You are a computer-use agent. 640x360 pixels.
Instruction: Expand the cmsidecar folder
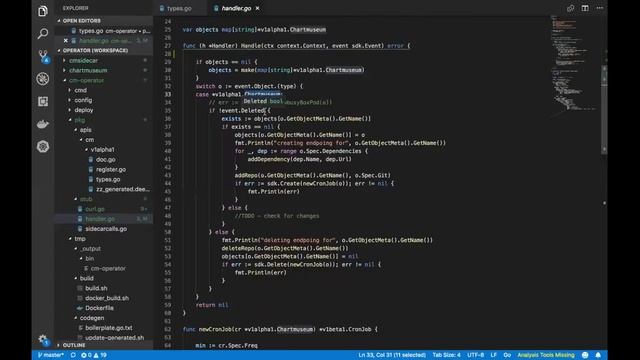tap(83, 60)
